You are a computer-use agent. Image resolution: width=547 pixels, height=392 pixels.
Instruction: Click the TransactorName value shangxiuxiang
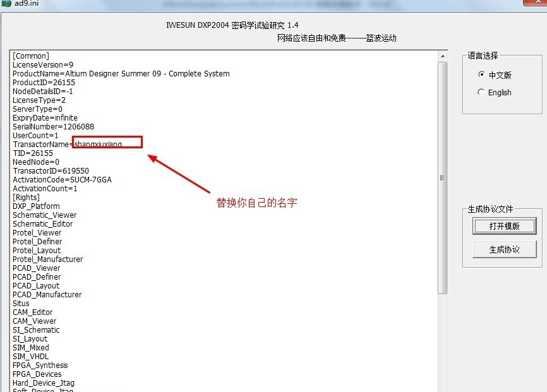point(99,144)
